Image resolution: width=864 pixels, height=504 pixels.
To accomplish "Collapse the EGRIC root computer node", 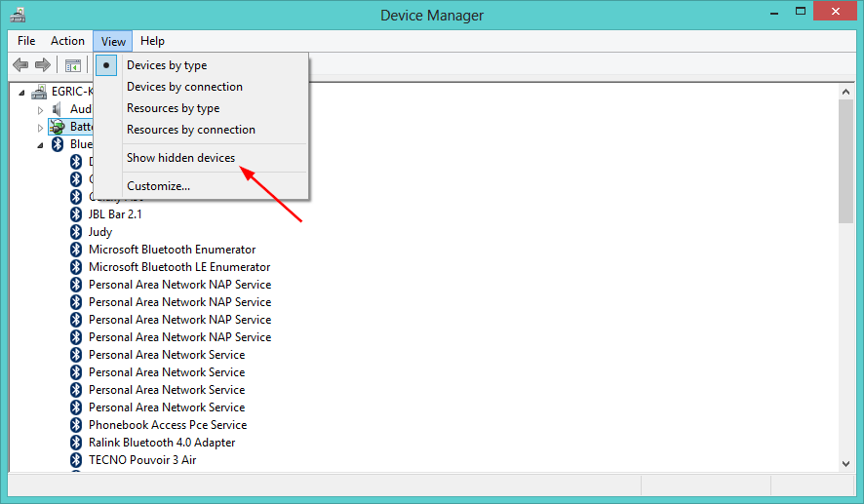I will 21,92.
